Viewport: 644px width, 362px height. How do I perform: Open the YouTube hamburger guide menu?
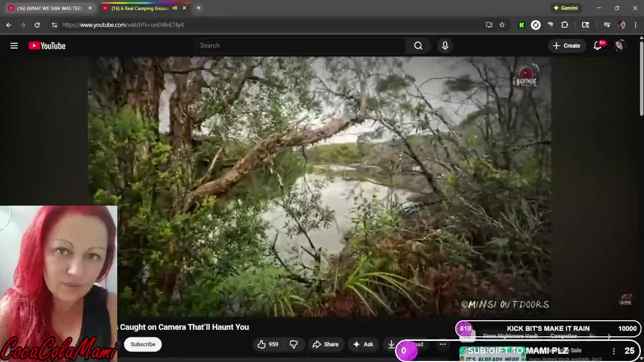point(14,46)
